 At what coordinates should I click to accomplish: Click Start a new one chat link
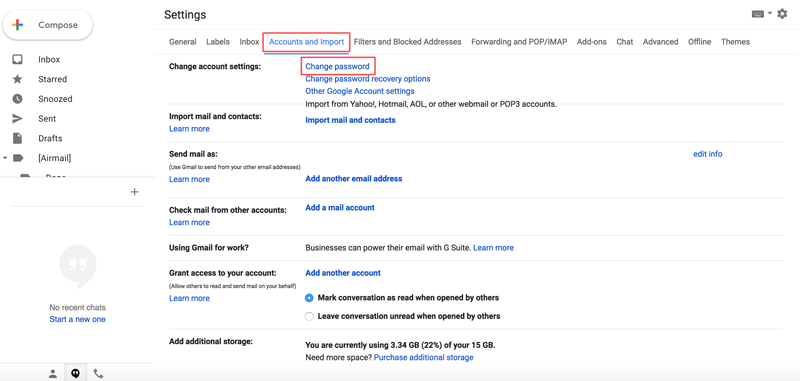[x=78, y=319]
